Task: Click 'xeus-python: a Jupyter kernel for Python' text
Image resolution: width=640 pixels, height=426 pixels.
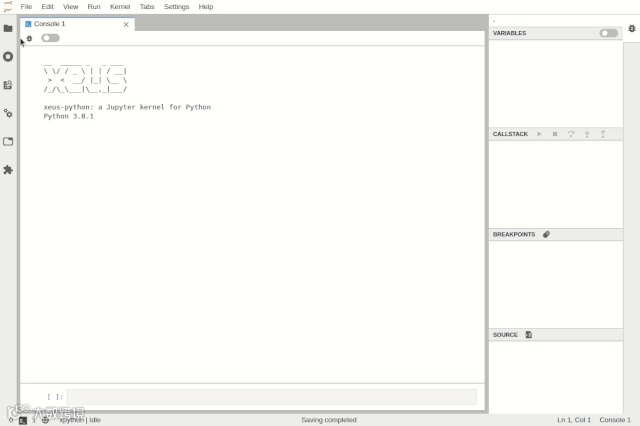Action: coord(127,107)
